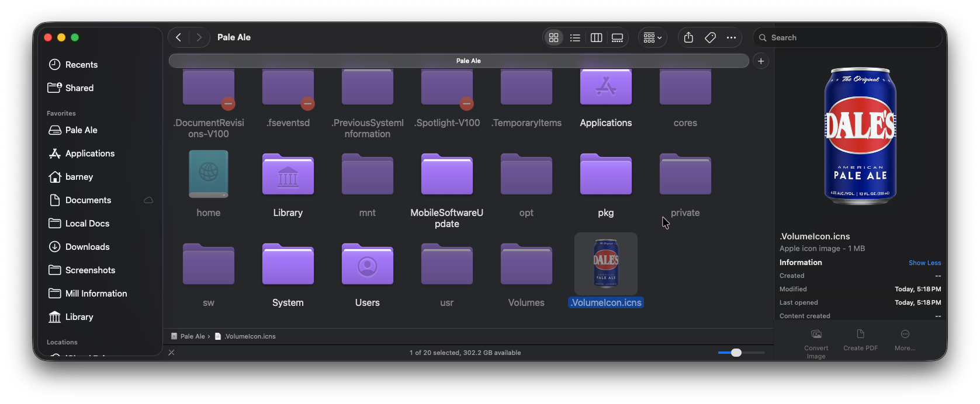The image size is (980, 404).
Task: Open the More actions ellipsis menu
Action: [x=731, y=37]
